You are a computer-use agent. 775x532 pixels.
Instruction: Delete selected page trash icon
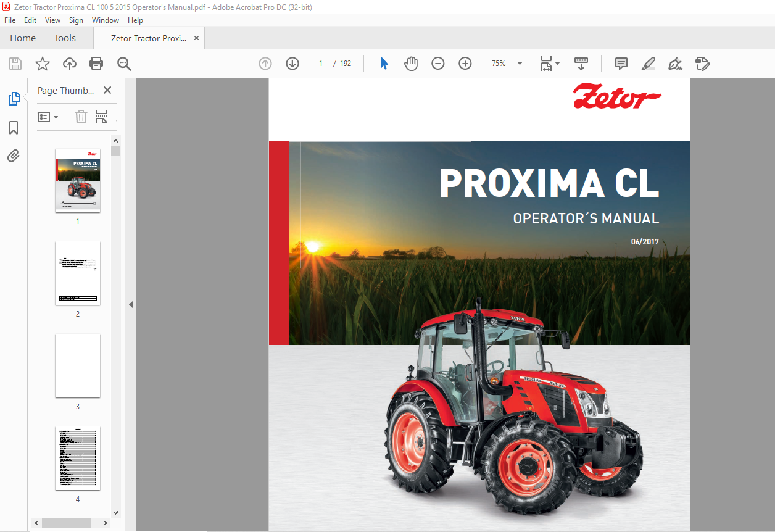tap(81, 117)
